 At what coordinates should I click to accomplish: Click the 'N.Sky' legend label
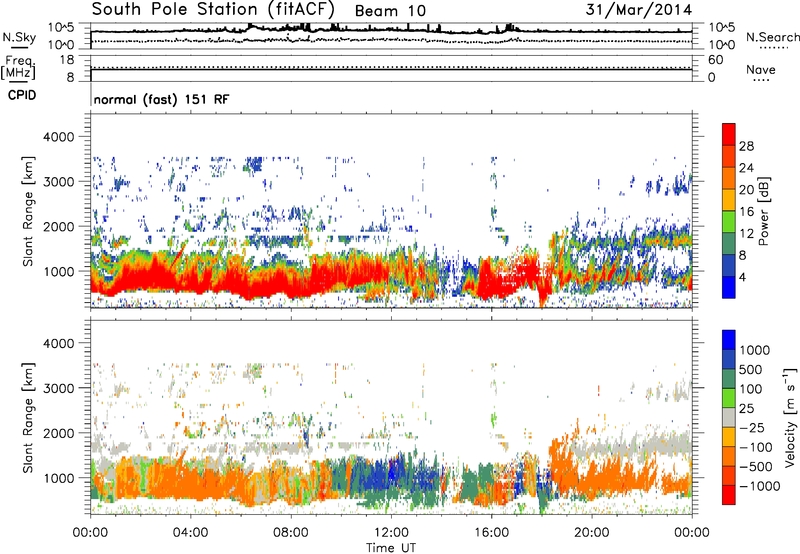[x=19, y=37]
